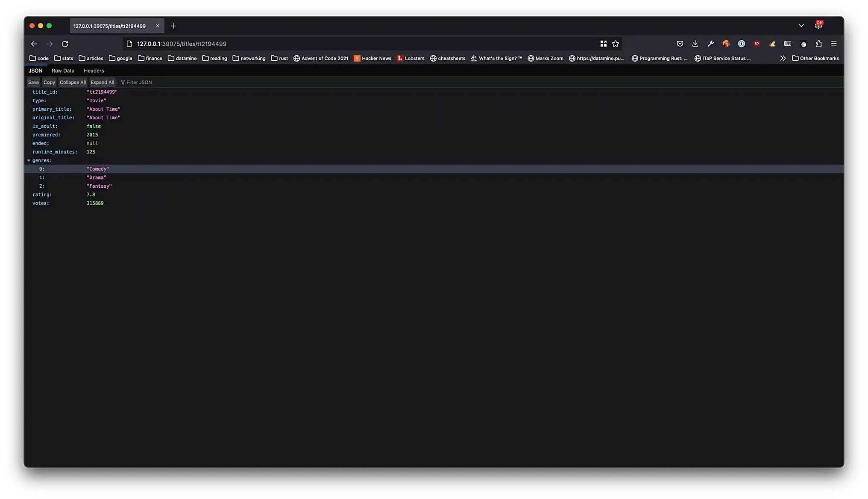Open the Hacker News bookmark
Image resolution: width=868 pixels, height=499 pixels.
pos(372,58)
